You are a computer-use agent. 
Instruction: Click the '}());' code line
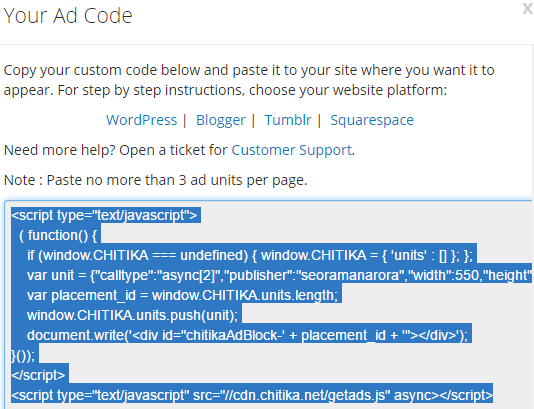23,356
